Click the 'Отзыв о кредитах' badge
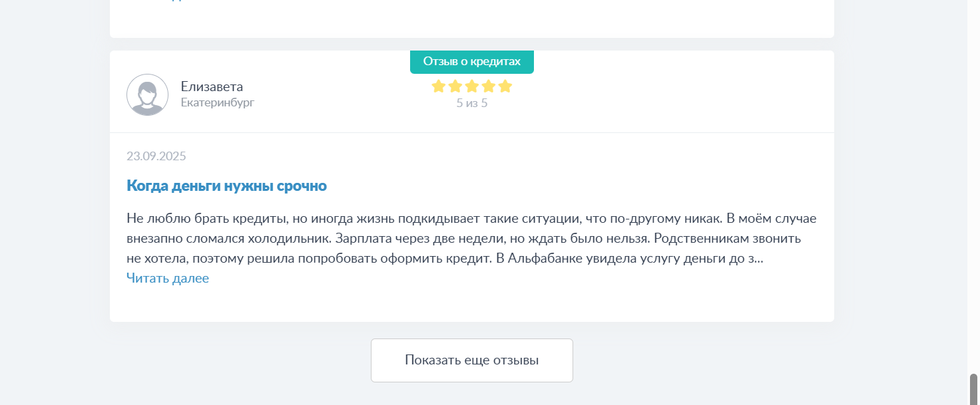The height and width of the screenshot is (405, 980). pos(472,62)
